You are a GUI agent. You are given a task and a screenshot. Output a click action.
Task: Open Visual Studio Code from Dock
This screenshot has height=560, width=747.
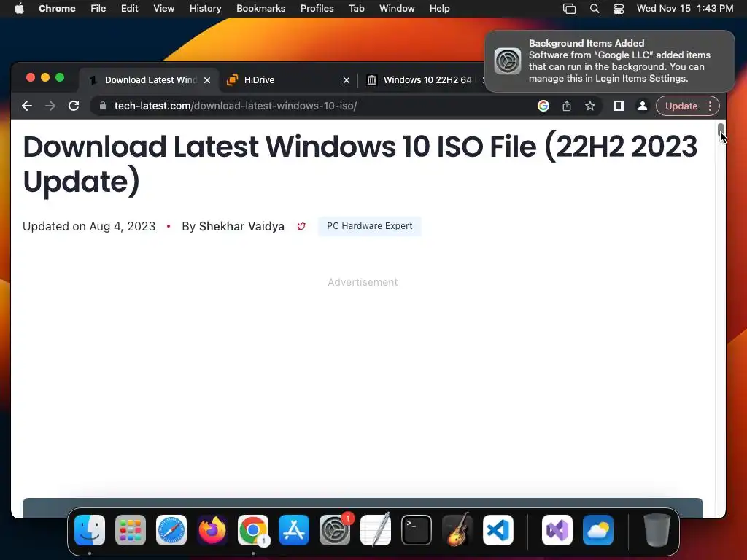point(498,530)
